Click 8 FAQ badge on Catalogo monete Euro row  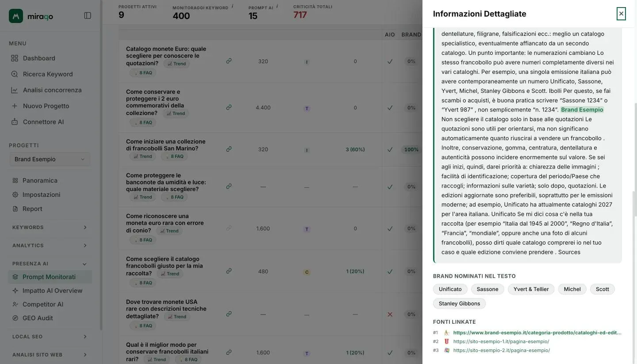click(x=142, y=73)
